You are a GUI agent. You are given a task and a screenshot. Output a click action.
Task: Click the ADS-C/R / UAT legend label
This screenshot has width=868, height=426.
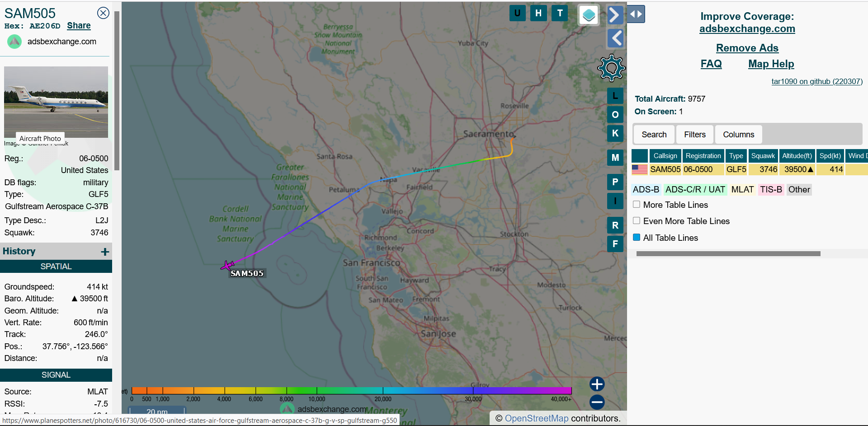pos(695,190)
